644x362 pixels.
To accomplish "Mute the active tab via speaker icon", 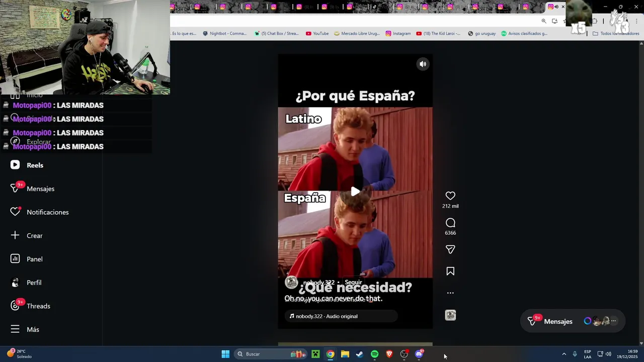I will tap(556, 7).
